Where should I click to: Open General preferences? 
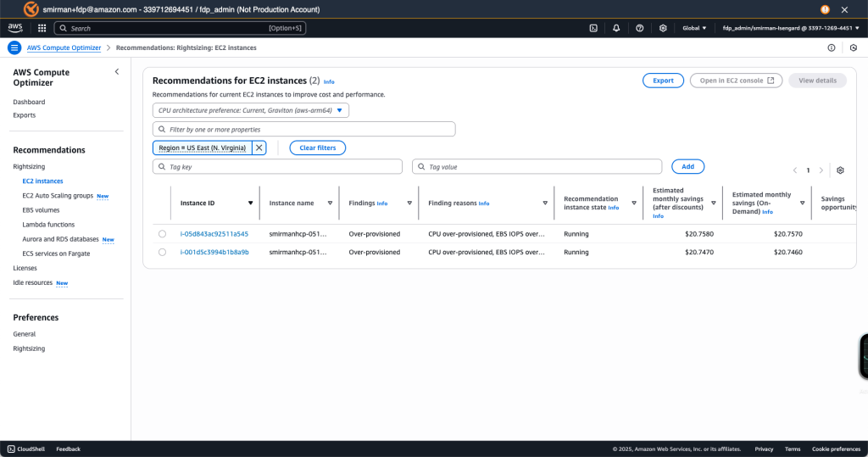click(x=25, y=334)
